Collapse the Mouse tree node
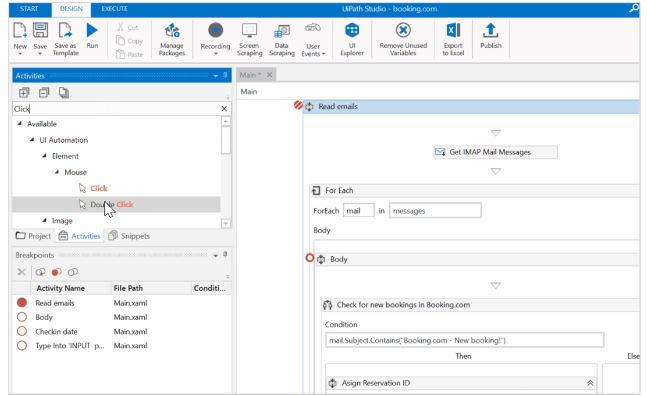 coord(57,172)
